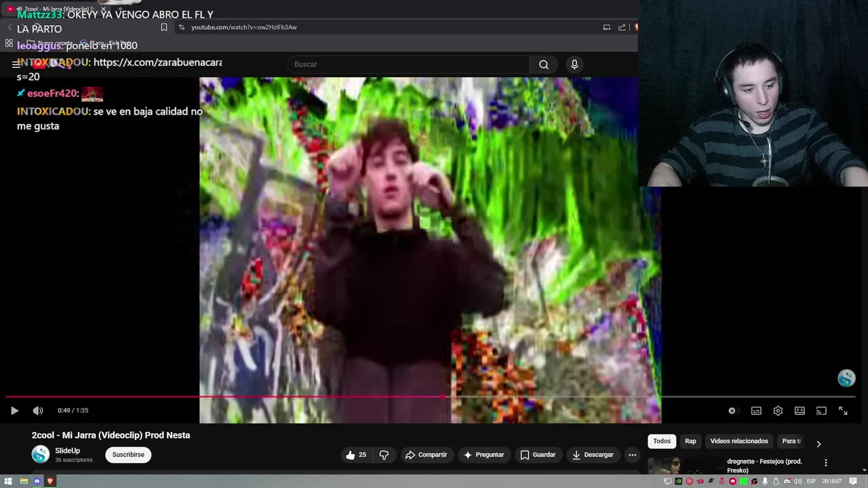Click the Compartir share button
This screenshot has width=868, height=488.
tap(426, 455)
